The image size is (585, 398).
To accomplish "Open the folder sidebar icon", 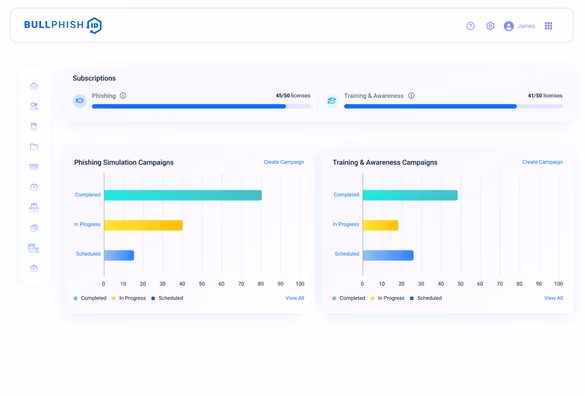I will (x=34, y=147).
